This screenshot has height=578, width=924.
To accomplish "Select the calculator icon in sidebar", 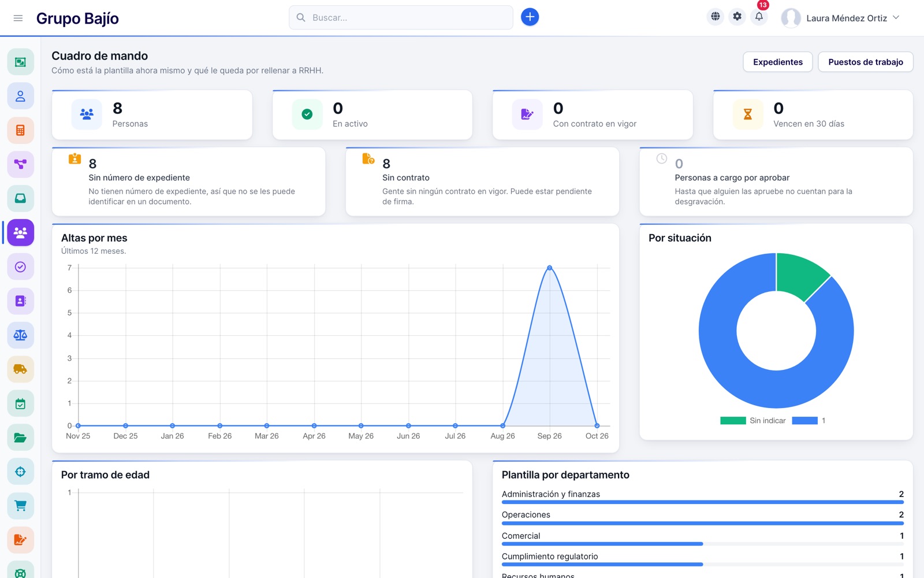I will (x=20, y=130).
